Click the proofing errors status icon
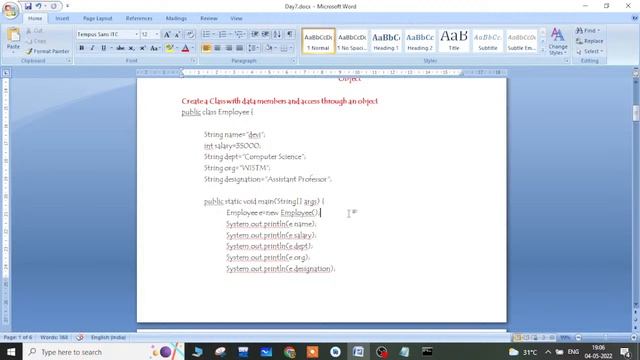The image size is (640, 360). pos(80,338)
